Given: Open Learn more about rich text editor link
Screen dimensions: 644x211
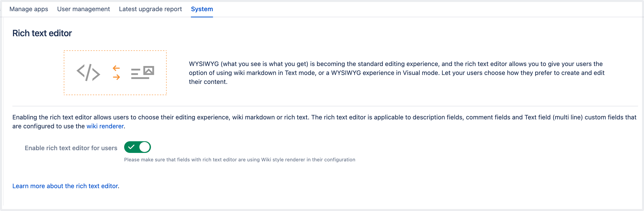Looking at the screenshot, I should tap(65, 186).
